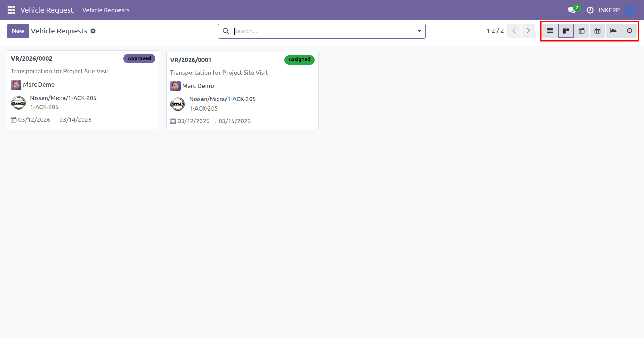Viewport: 644px width, 337px height.
Task: Click Nissan/Micra/1-ACK-205 on the Approved card
Action: pyautogui.click(x=63, y=98)
